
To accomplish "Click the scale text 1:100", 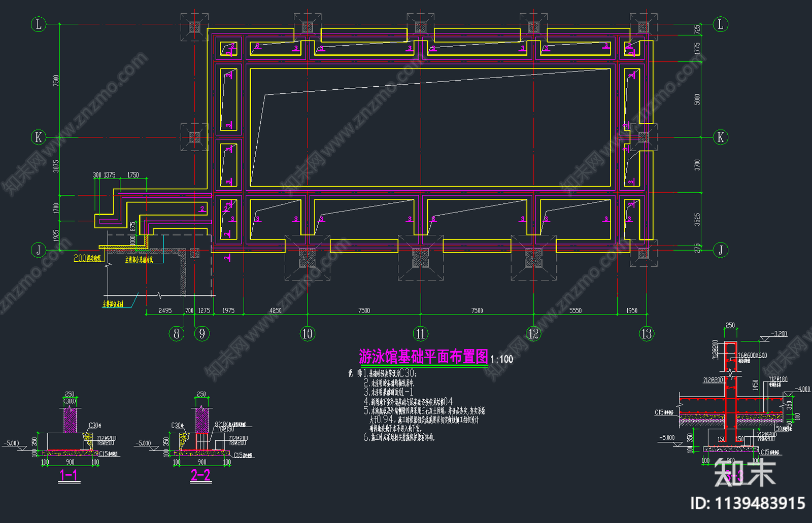I will [x=502, y=359].
